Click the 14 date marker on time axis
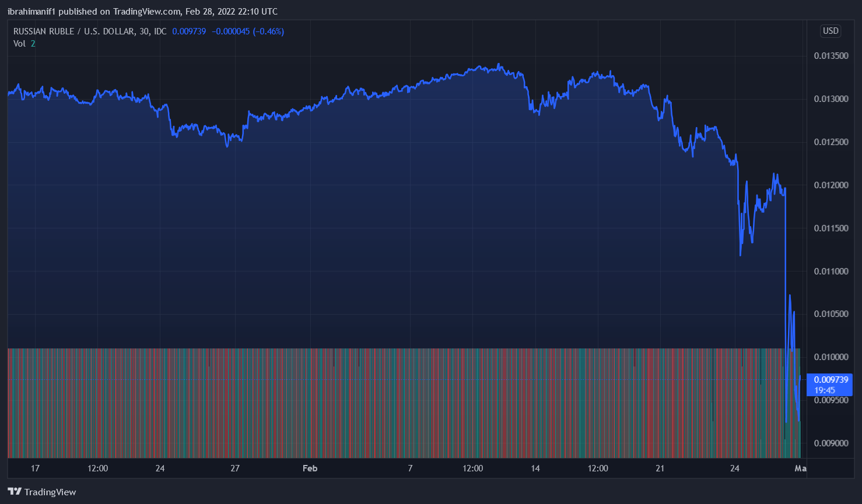This screenshot has height=504, width=862. (x=535, y=468)
